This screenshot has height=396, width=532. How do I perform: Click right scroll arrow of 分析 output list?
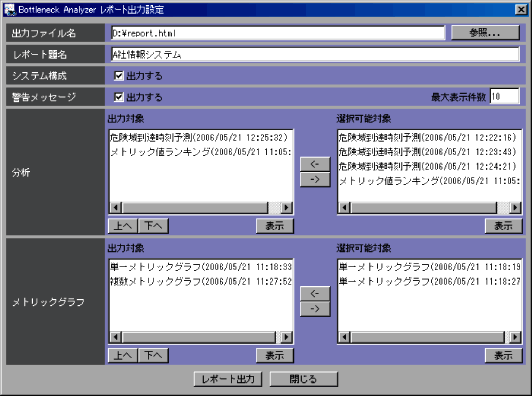click(287, 207)
